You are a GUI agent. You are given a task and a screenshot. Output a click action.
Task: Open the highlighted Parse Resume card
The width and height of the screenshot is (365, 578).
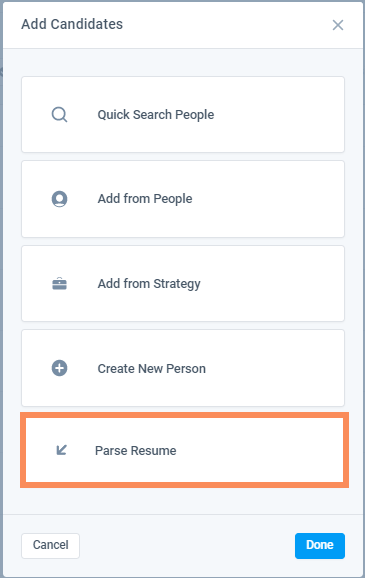coord(184,450)
